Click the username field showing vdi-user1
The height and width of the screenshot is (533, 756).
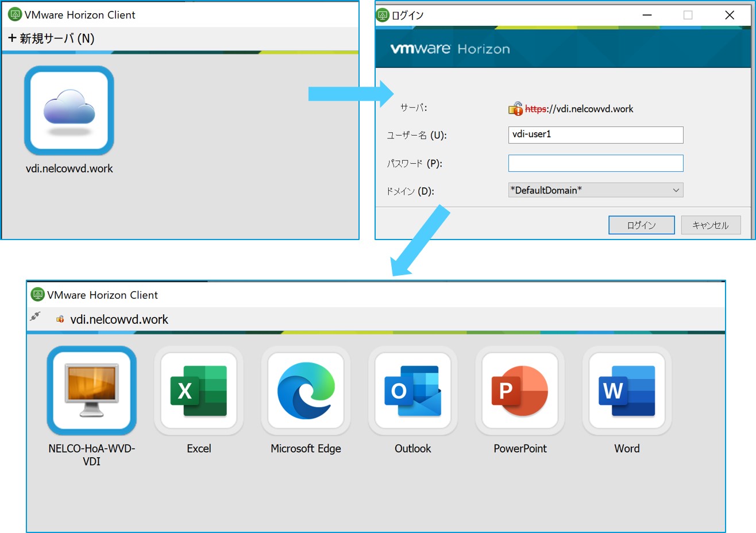pos(595,135)
